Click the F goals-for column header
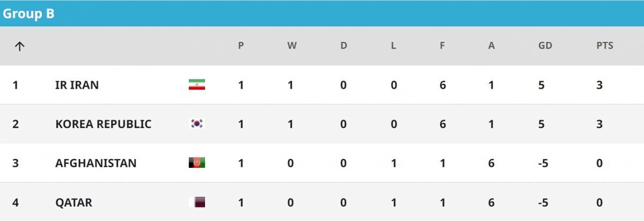 442,46
